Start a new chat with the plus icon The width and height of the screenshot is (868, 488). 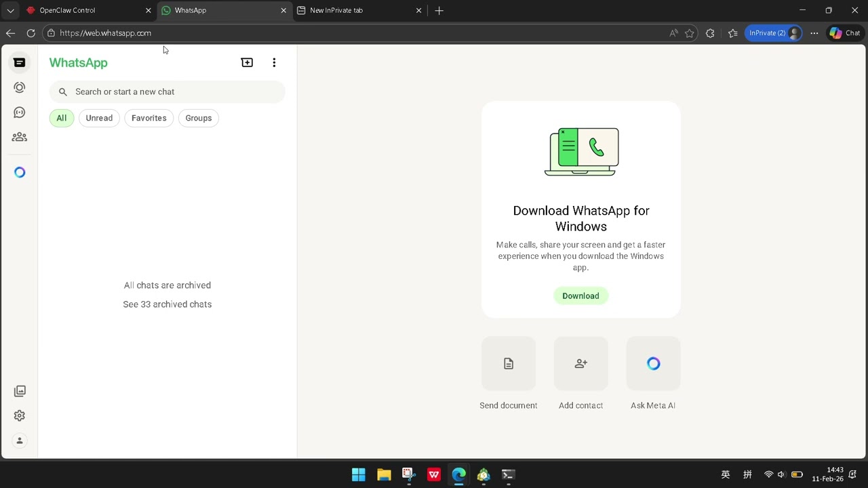pos(247,62)
